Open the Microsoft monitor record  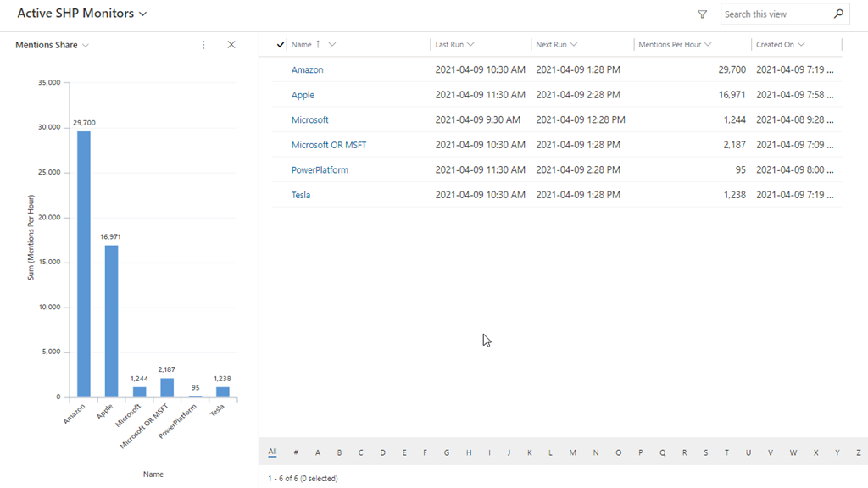click(x=310, y=119)
